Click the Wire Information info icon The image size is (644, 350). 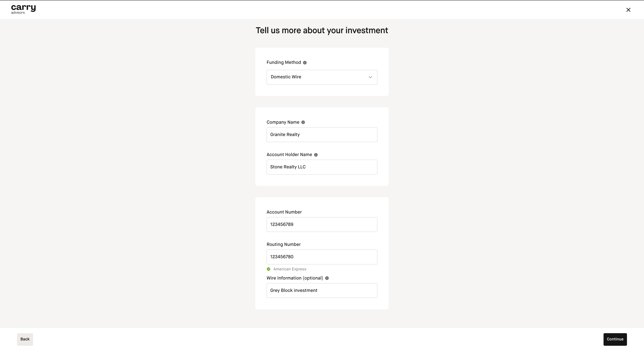[327, 278]
